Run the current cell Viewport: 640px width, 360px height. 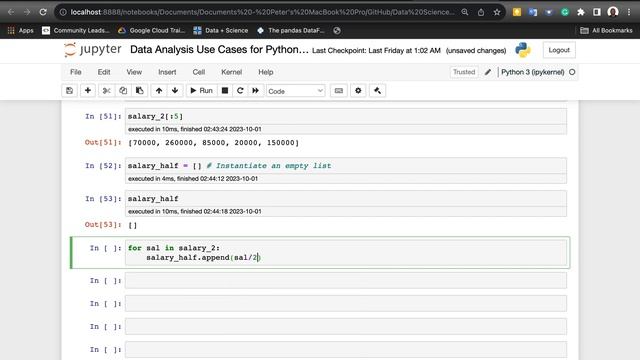tap(201, 91)
